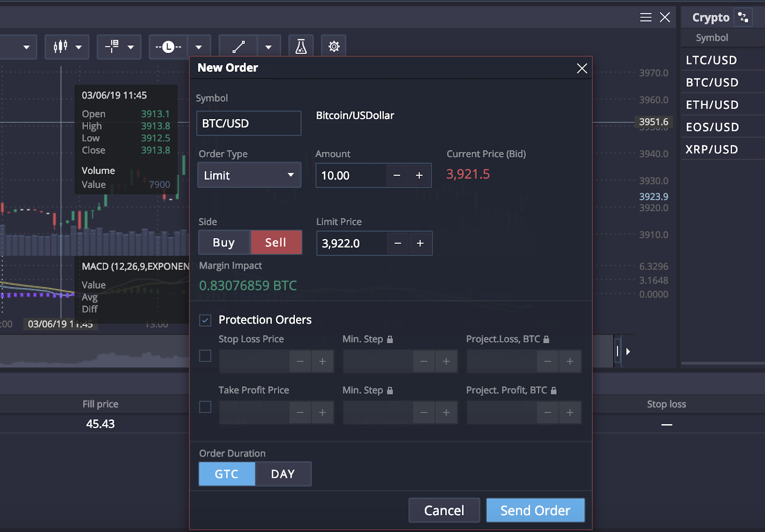This screenshot has height=532, width=765.
Task: Click the chart navigator right arrow
Action: click(628, 351)
